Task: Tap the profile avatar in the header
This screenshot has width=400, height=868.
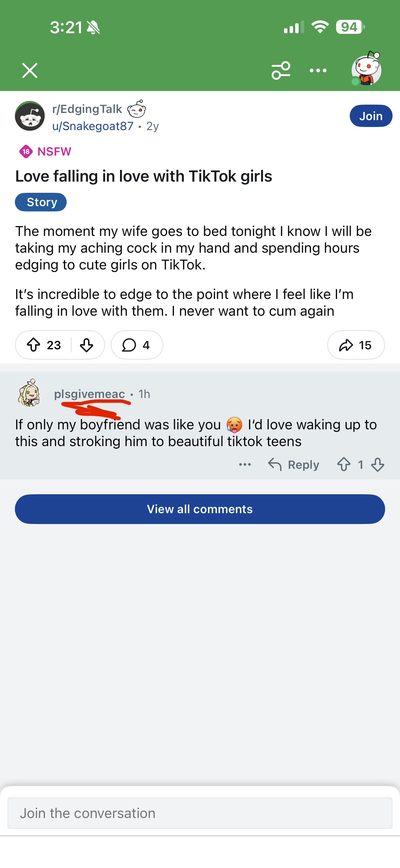Action: tap(366, 69)
